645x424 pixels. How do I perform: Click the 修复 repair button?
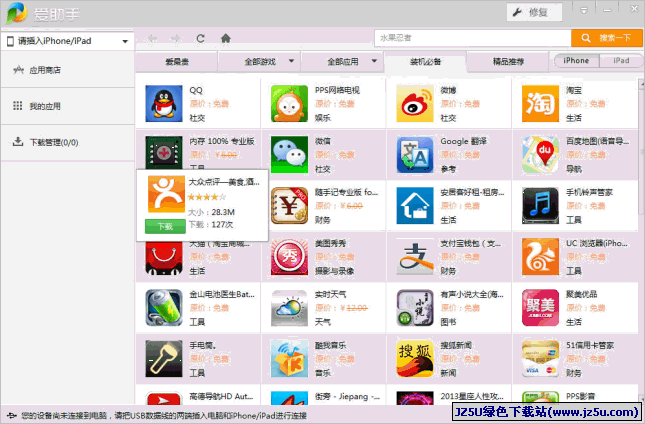click(x=534, y=12)
